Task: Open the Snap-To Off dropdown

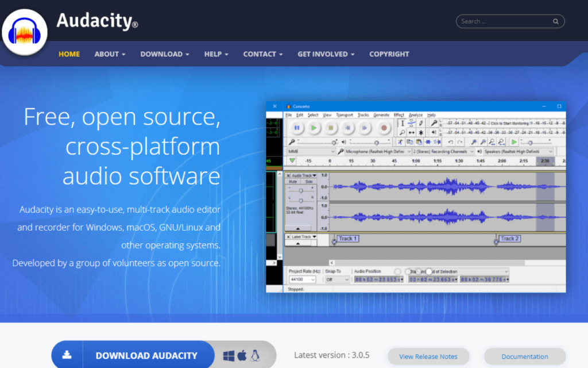Action: pyautogui.click(x=337, y=279)
